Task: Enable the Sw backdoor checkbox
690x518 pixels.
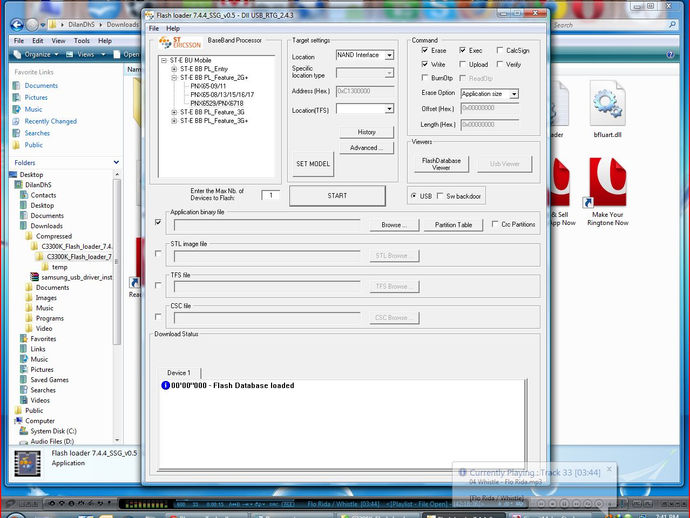Action: [x=440, y=196]
